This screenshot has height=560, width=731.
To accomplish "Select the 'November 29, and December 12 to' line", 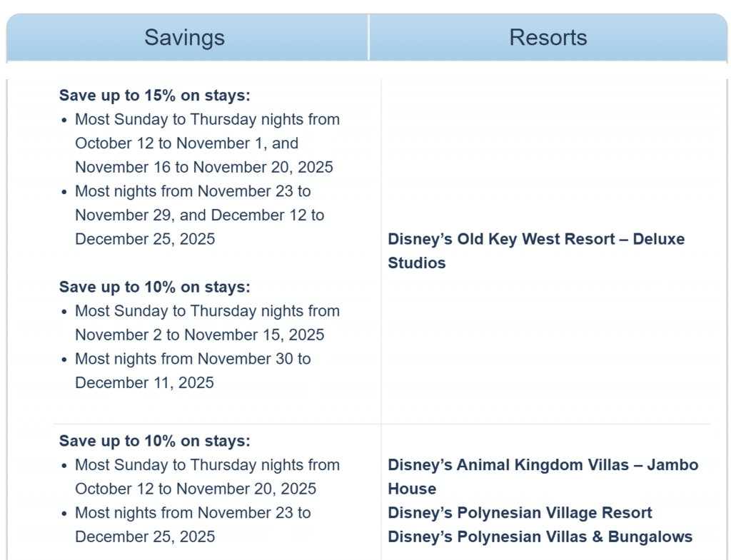I will pos(200,215).
